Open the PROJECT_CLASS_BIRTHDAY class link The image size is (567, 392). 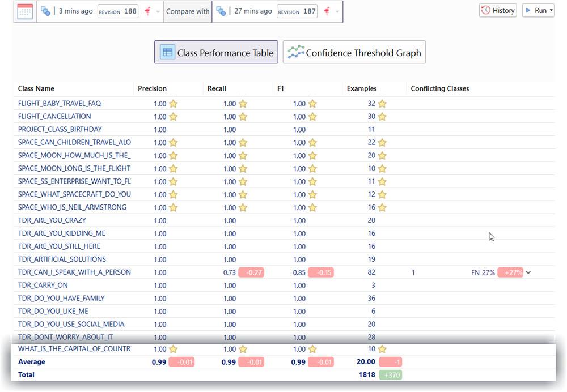60,129
